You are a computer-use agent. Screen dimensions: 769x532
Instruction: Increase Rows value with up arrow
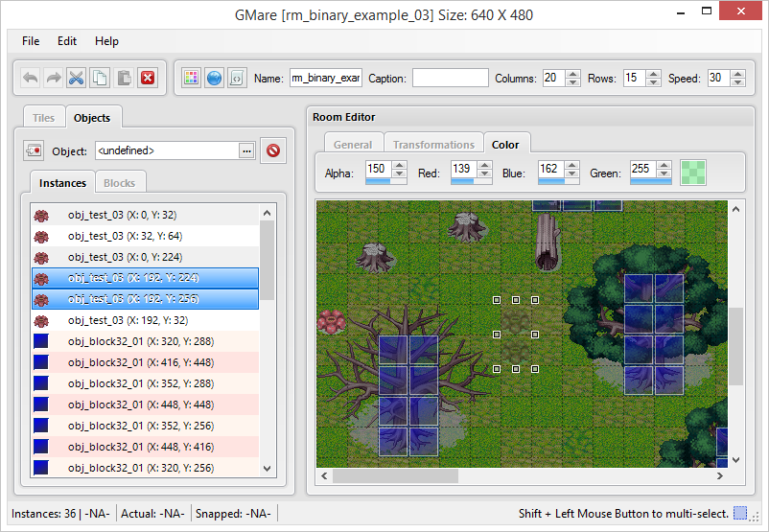click(653, 74)
